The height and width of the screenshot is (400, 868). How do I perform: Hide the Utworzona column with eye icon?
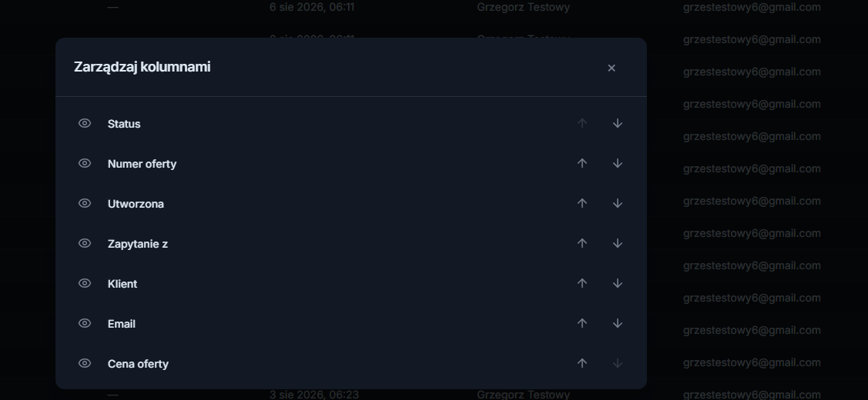pos(85,203)
